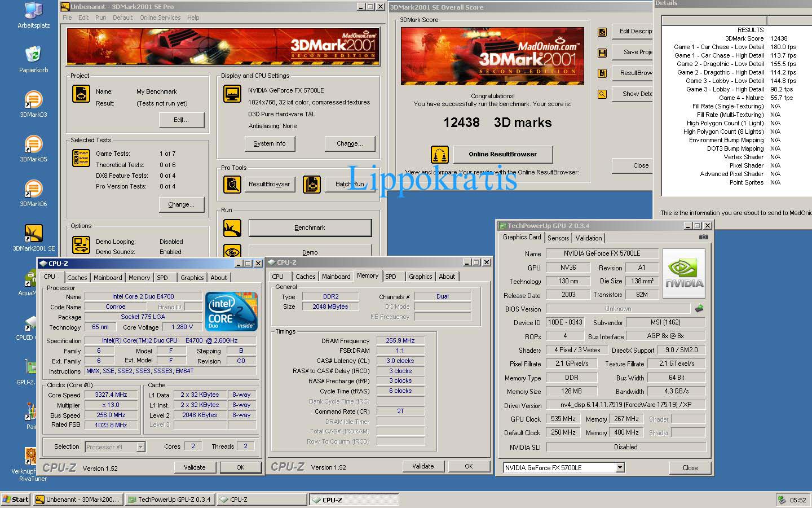Click the GPU Clock field 535 MHz
Viewport: 812px width, 508px height.
(x=563, y=419)
